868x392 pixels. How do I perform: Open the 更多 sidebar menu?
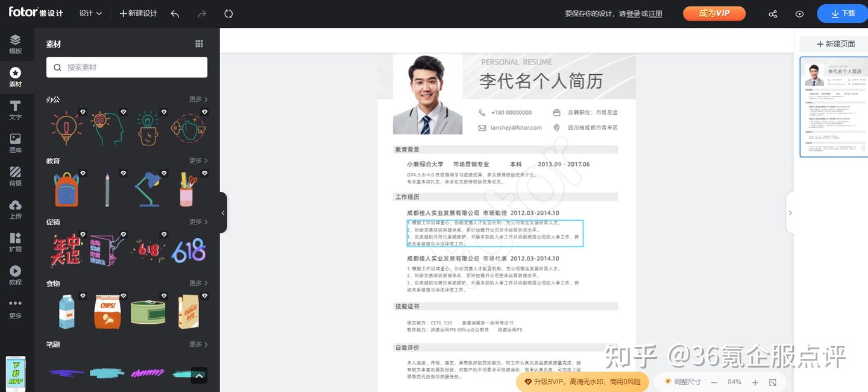[x=16, y=309]
